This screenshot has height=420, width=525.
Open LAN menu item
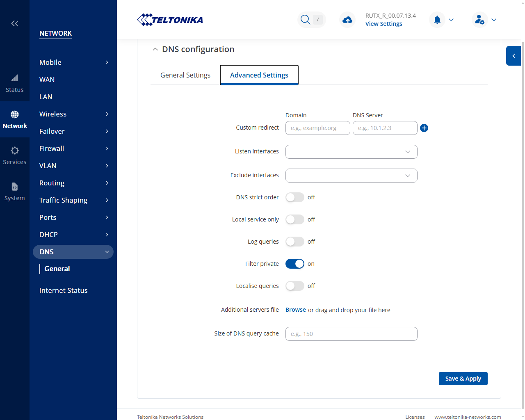click(x=46, y=97)
